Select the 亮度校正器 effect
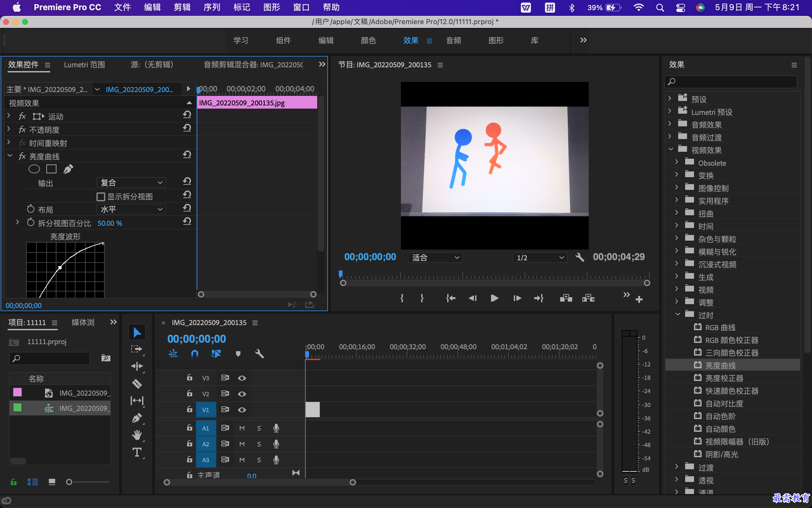 tap(724, 378)
